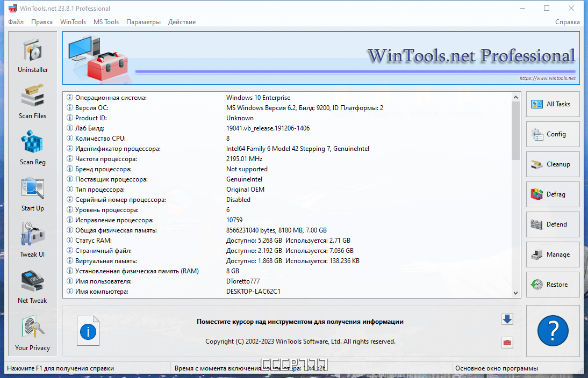The height and width of the screenshot is (378, 588).
Task: Visit the https://www.wintools.net link in banner
Action: 547,78
